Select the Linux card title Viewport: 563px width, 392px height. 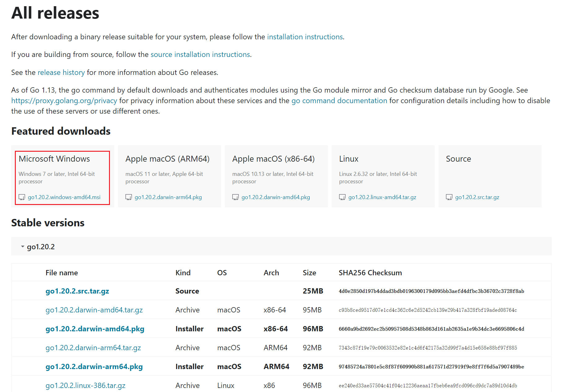tap(349, 159)
